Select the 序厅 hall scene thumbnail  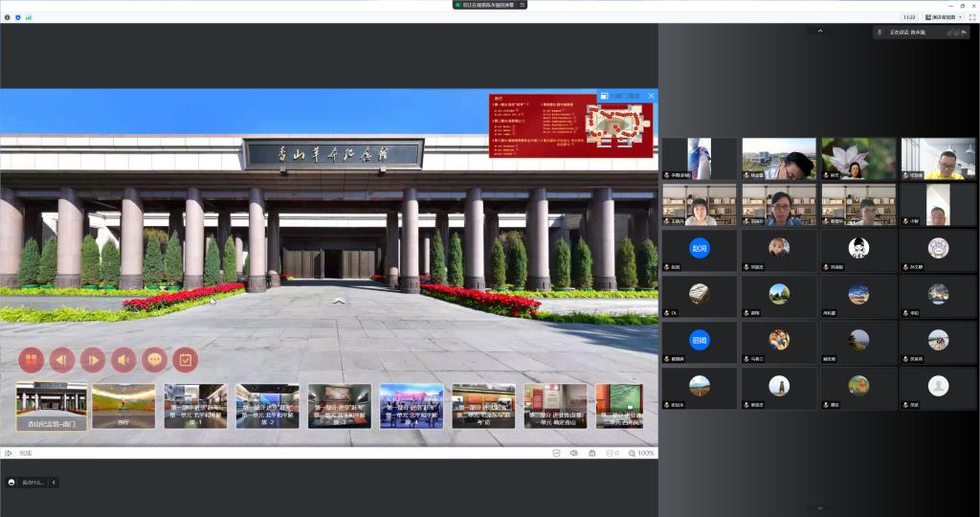(x=123, y=406)
